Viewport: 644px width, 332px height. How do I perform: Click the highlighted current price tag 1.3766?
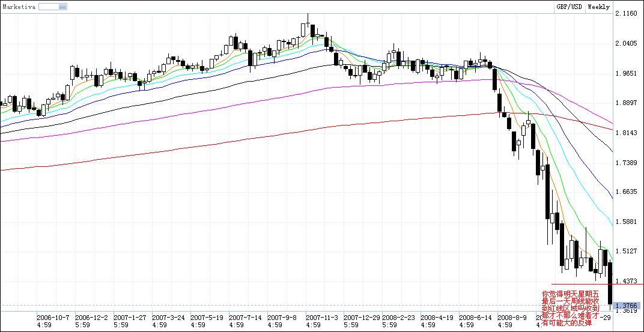[626, 306]
